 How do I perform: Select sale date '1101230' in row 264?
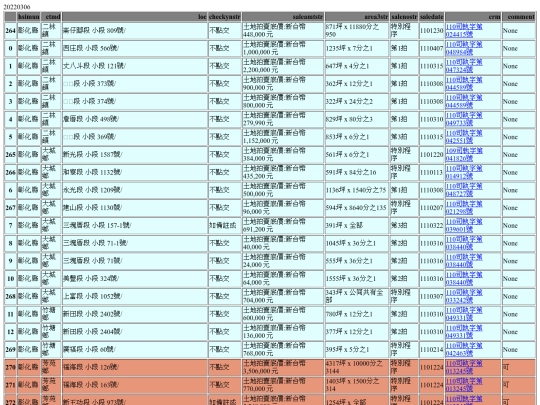[x=432, y=31]
